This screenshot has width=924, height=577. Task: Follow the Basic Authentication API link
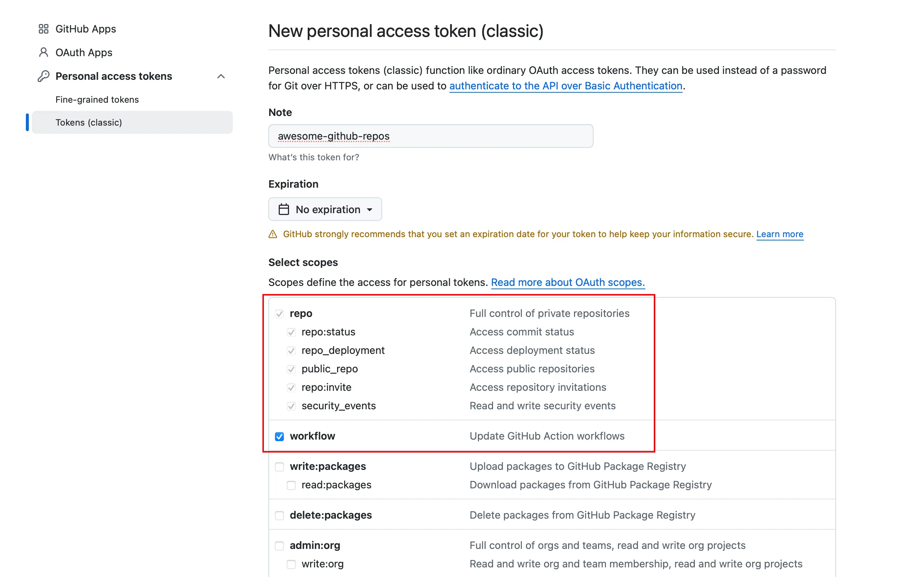pyautogui.click(x=565, y=86)
